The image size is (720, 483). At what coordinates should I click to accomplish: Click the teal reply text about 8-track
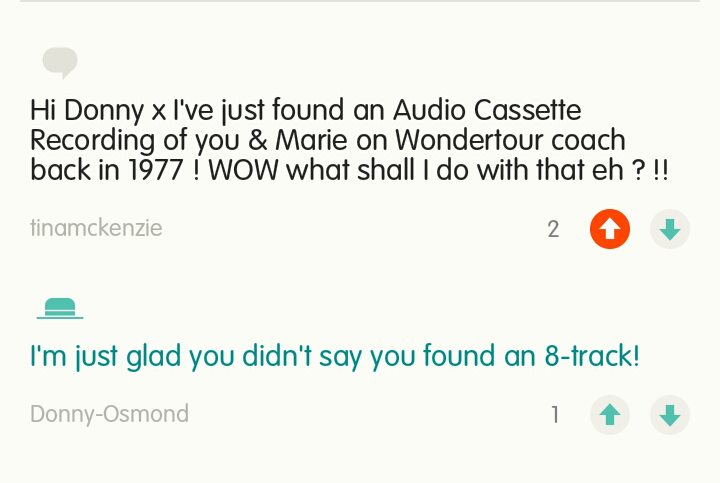334,356
